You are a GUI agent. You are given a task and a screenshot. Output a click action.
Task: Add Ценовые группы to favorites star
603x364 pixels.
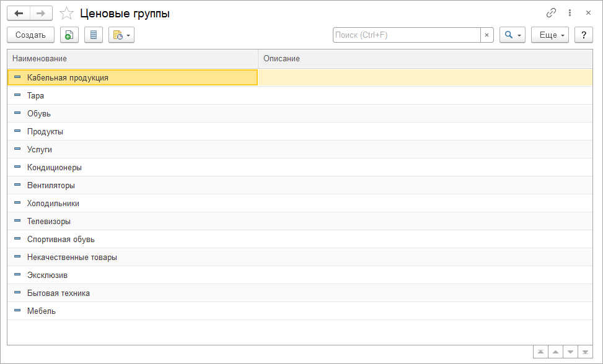[x=67, y=13]
